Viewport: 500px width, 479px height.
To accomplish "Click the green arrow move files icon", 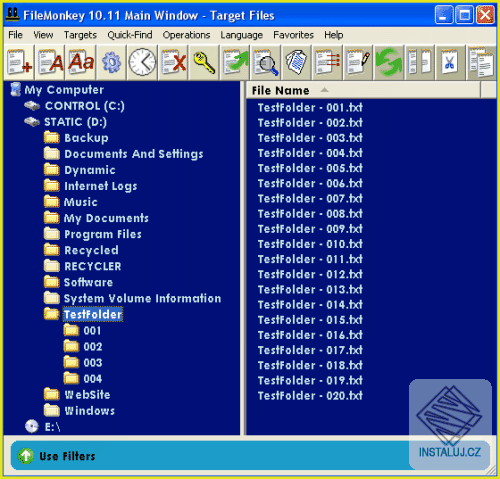I will click(x=235, y=62).
